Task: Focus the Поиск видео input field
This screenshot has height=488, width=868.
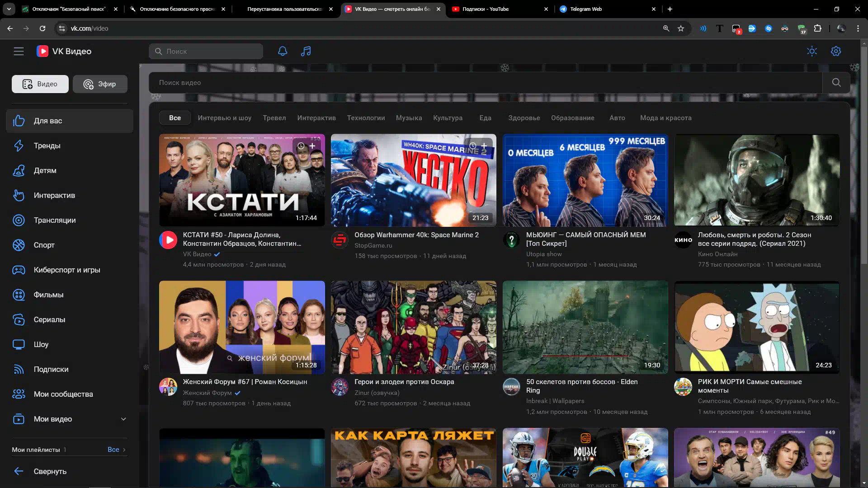Action: tap(486, 83)
